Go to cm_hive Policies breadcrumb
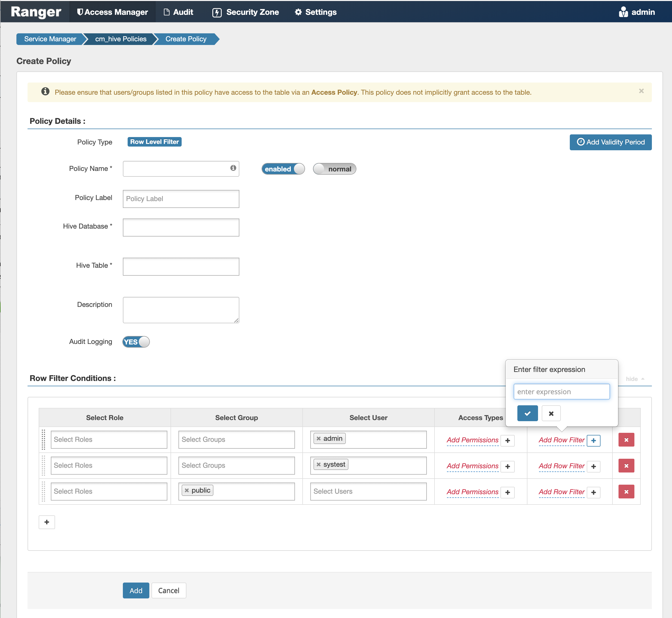The image size is (672, 618). pyautogui.click(x=120, y=39)
